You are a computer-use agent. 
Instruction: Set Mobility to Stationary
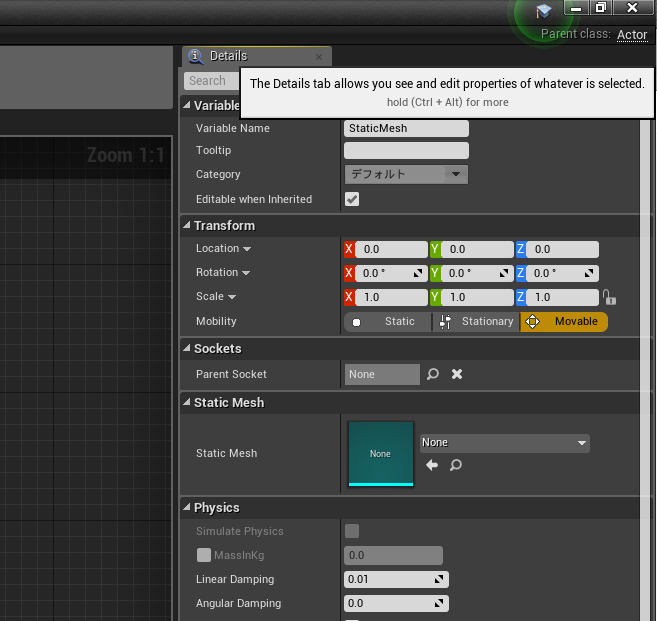click(476, 322)
